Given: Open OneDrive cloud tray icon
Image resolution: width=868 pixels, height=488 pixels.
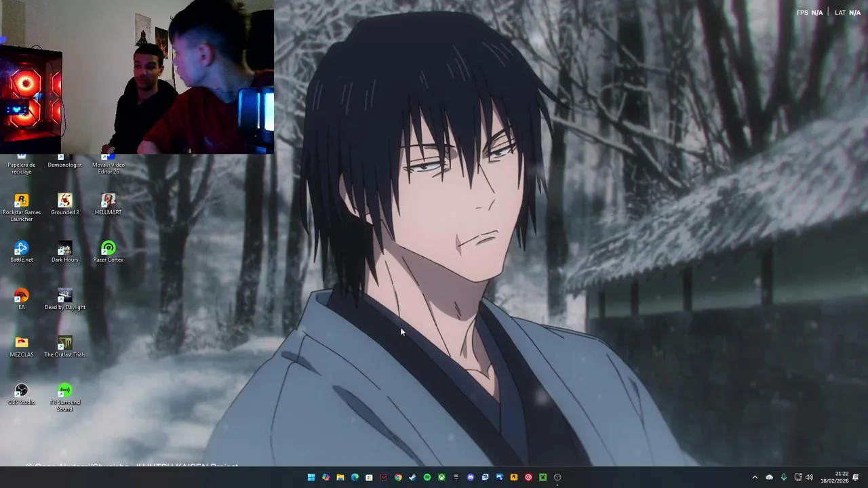Looking at the screenshot, I should (x=769, y=477).
